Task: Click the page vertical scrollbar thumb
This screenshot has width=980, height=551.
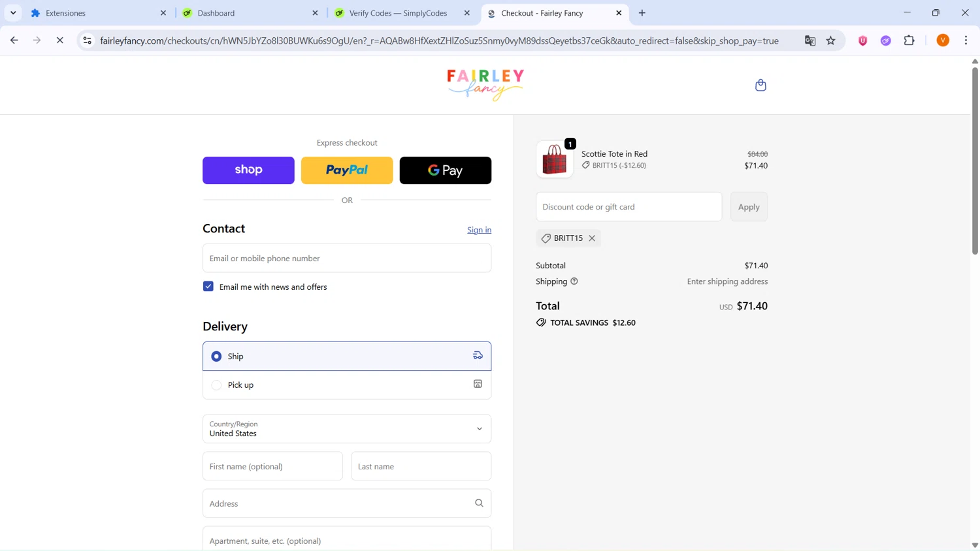Action: click(975, 160)
